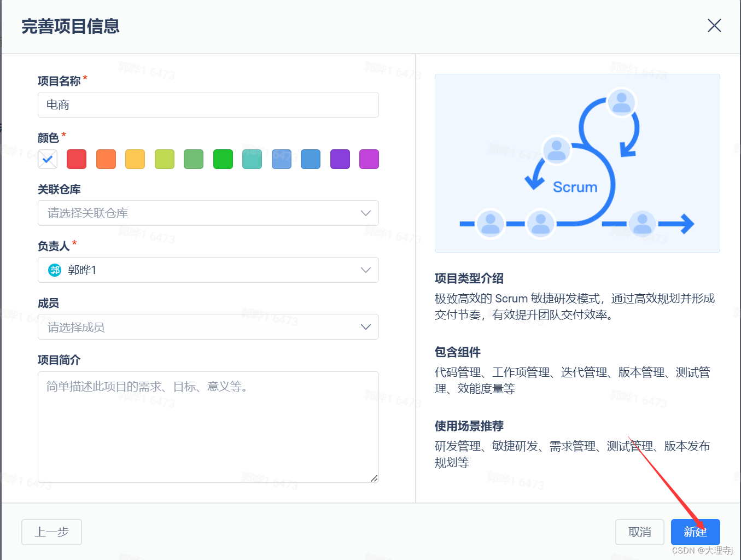Click the 颜色 field label

[x=48, y=138]
